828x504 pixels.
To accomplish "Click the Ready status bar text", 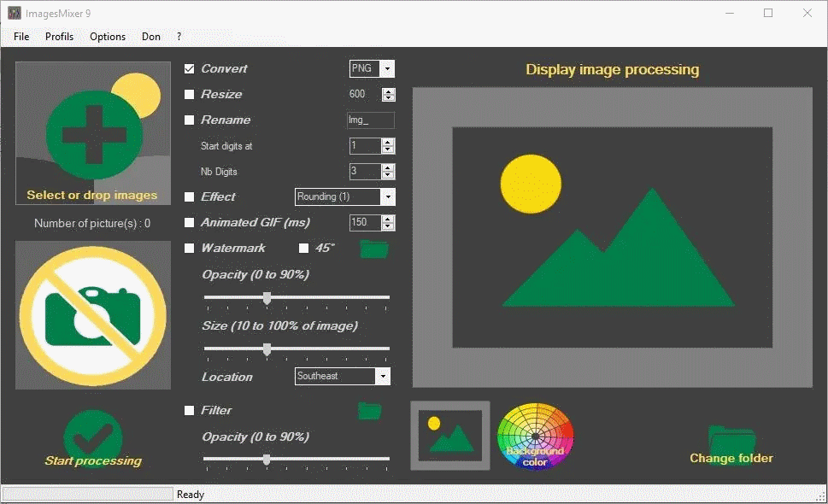I will [x=191, y=495].
